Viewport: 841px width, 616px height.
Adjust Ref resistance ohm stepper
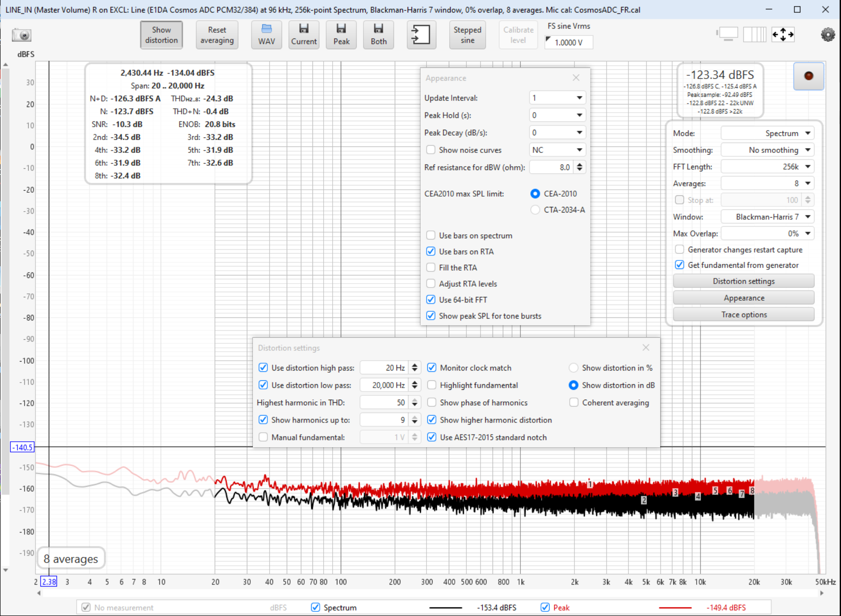[x=580, y=167]
